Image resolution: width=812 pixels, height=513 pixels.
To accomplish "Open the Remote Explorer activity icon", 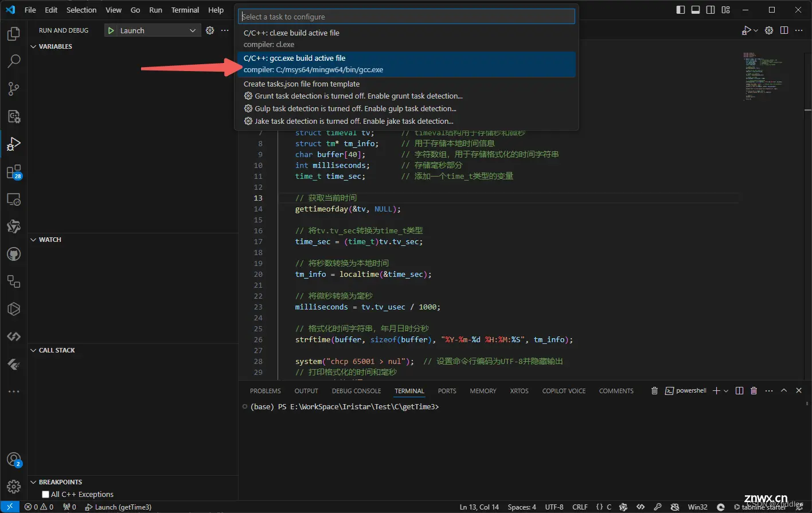I will (x=14, y=199).
